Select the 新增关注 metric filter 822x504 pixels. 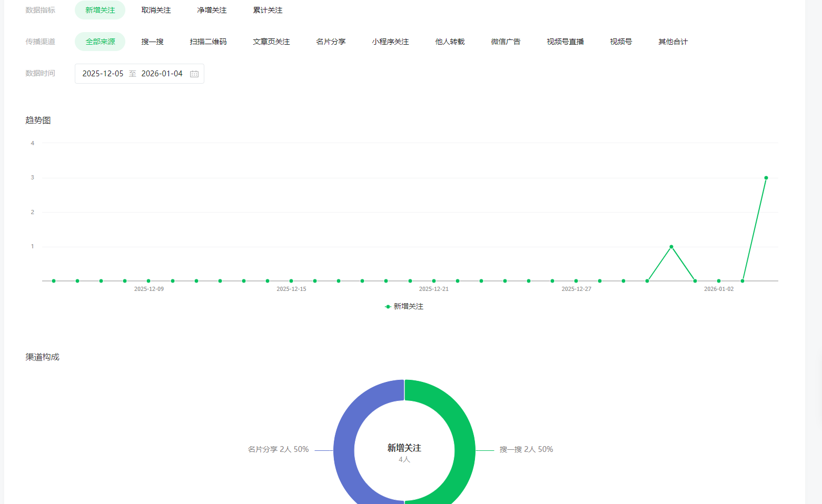(x=100, y=11)
